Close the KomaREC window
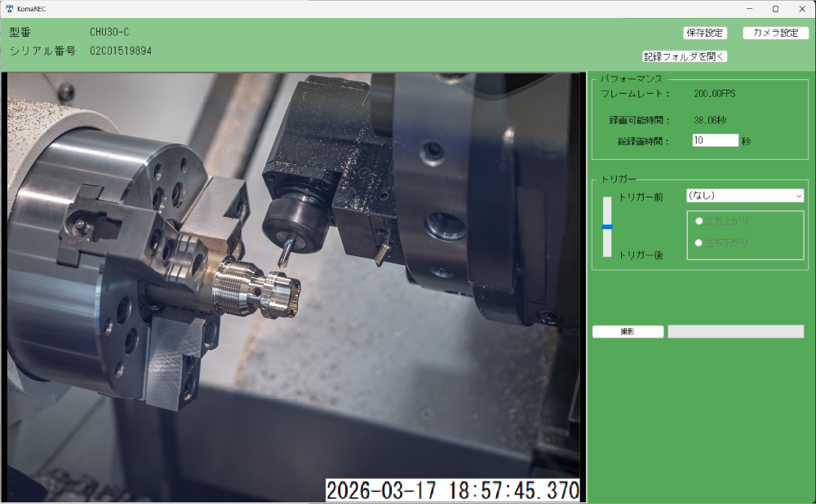 (x=801, y=9)
